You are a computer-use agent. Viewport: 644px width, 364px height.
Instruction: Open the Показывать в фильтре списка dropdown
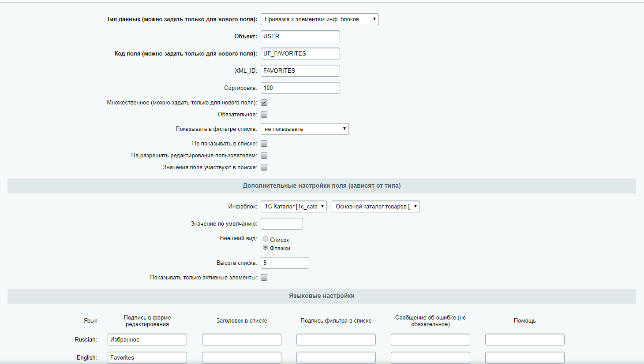point(304,129)
